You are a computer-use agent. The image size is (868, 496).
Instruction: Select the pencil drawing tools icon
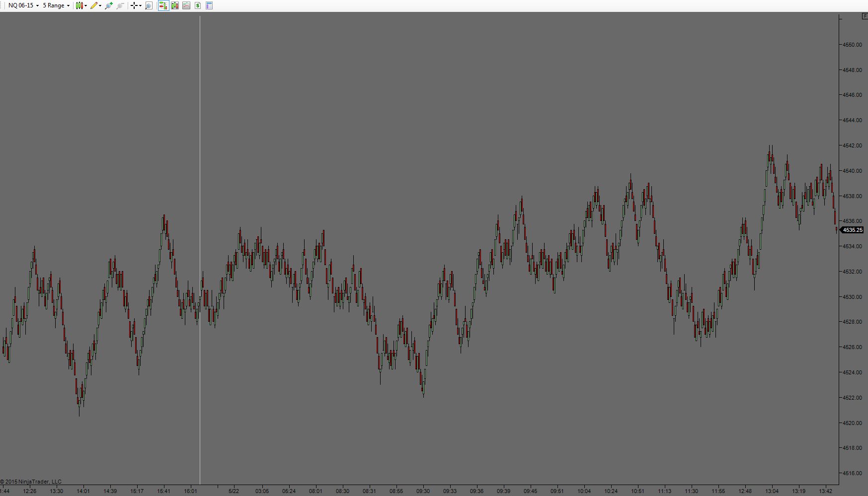[x=93, y=5]
